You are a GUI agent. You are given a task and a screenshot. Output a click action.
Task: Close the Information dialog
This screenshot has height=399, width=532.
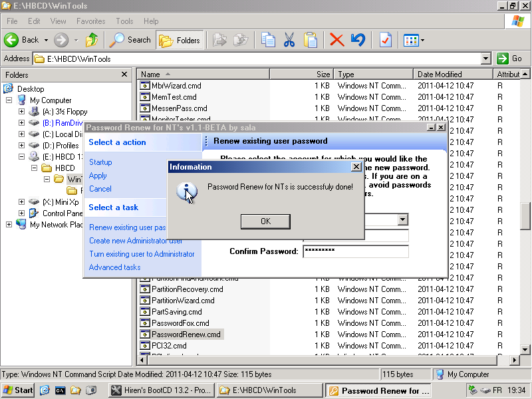point(356,167)
